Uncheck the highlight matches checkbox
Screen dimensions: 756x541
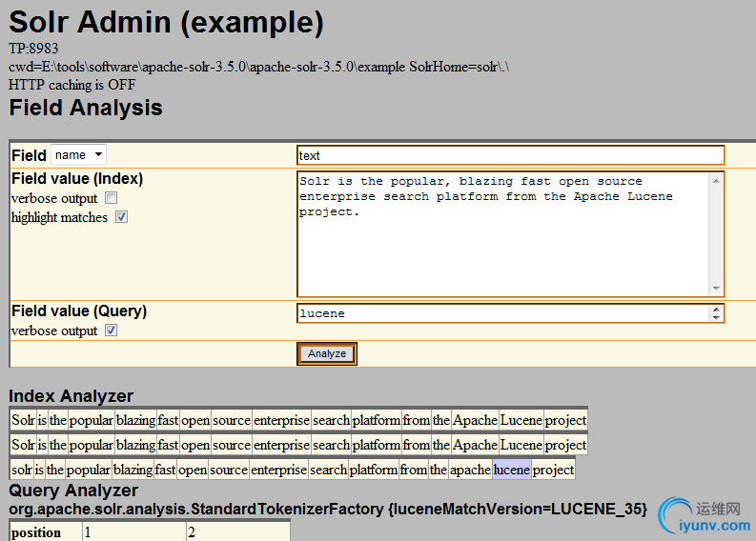121,217
